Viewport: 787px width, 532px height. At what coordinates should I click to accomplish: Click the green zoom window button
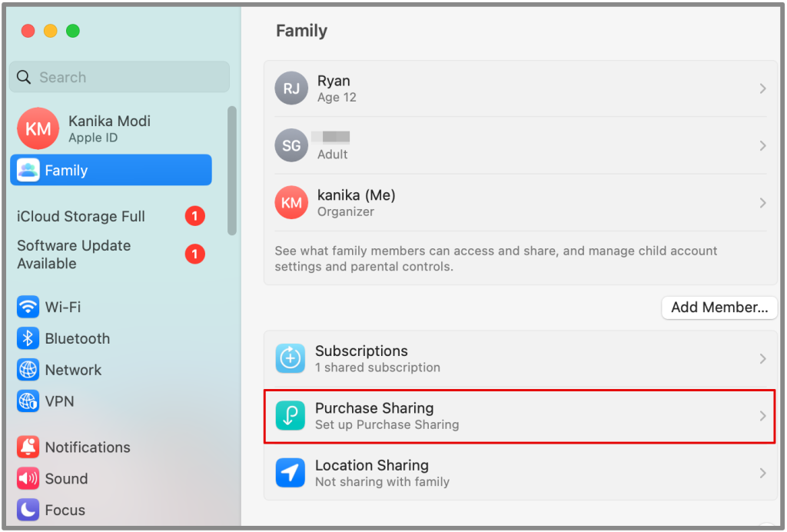point(73,31)
